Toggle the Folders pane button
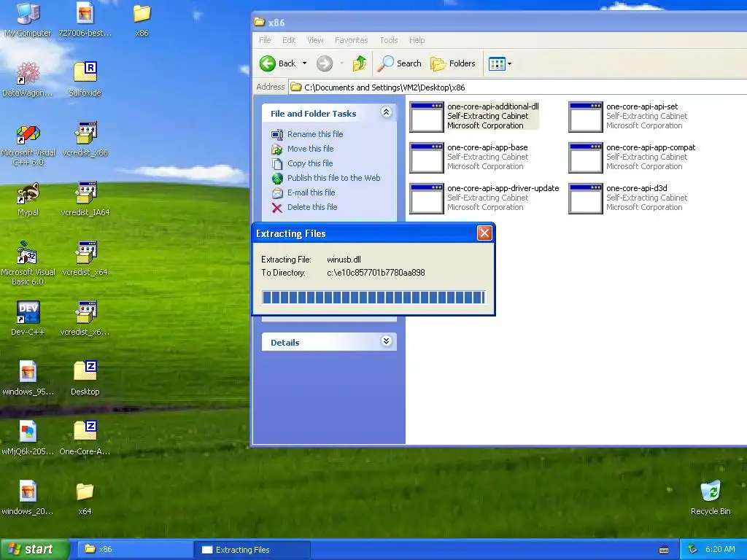Viewport: 747px width, 560px height. point(452,63)
